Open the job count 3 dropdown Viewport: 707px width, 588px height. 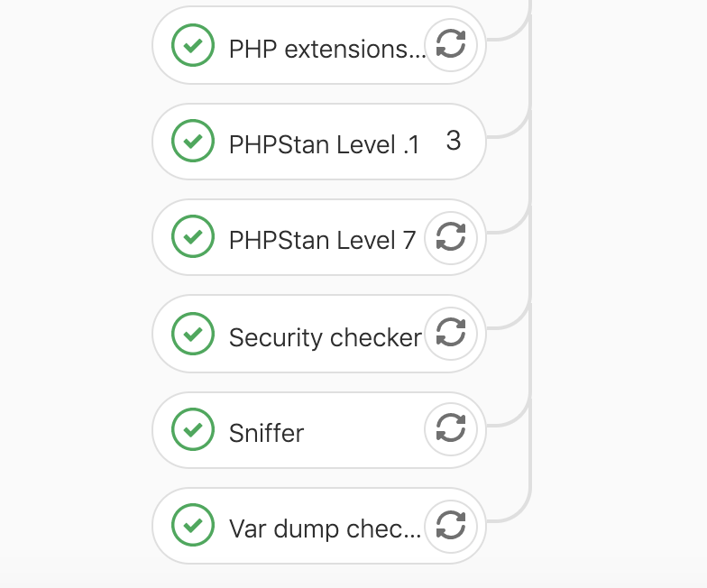pyautogui.click(x=454, y=141)
